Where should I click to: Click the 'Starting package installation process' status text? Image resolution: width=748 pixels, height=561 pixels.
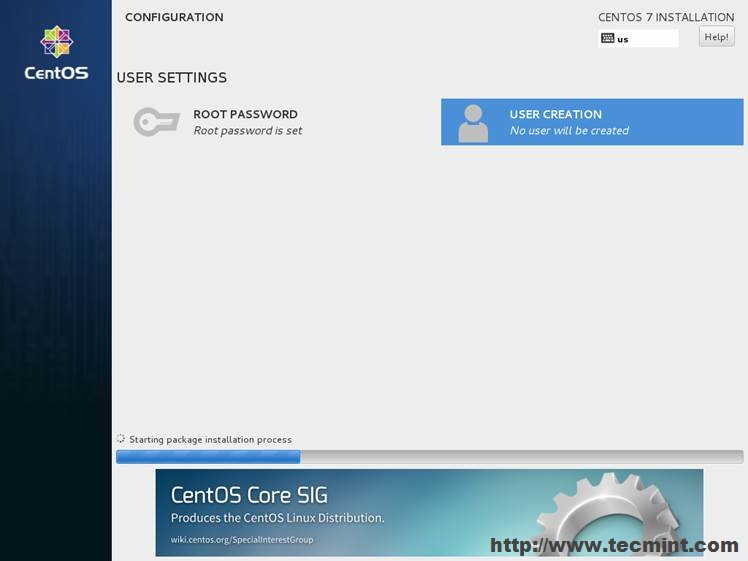point(210,439)
